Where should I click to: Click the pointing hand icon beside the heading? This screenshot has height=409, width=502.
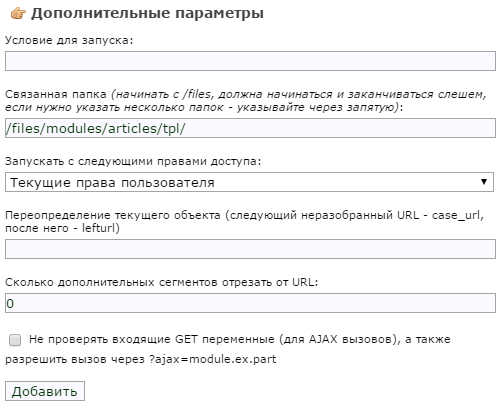tap(18, 14)
